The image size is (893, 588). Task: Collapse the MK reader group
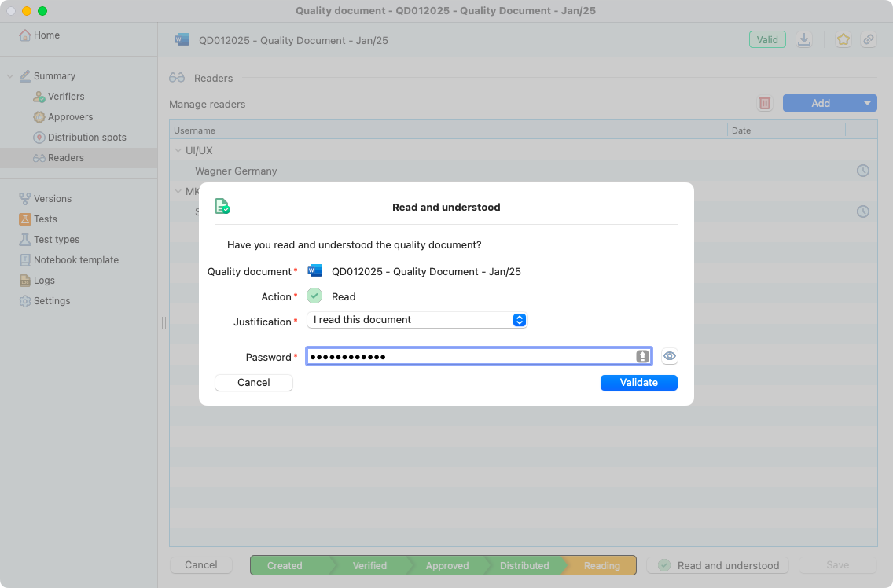pos(178,192)
